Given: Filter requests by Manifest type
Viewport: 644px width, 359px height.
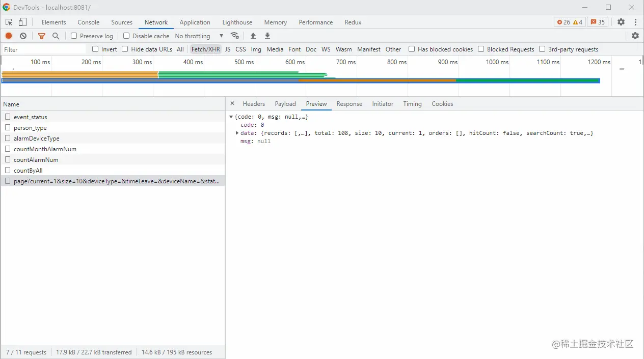Looking at the screenshot, I should click(369, 49).
